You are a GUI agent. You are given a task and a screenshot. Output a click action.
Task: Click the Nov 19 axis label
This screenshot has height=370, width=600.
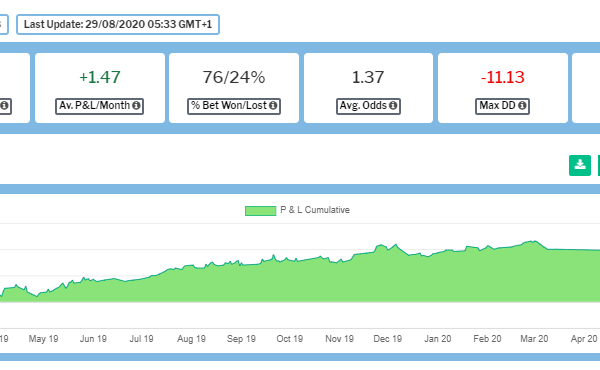click(x=339, y=339)
